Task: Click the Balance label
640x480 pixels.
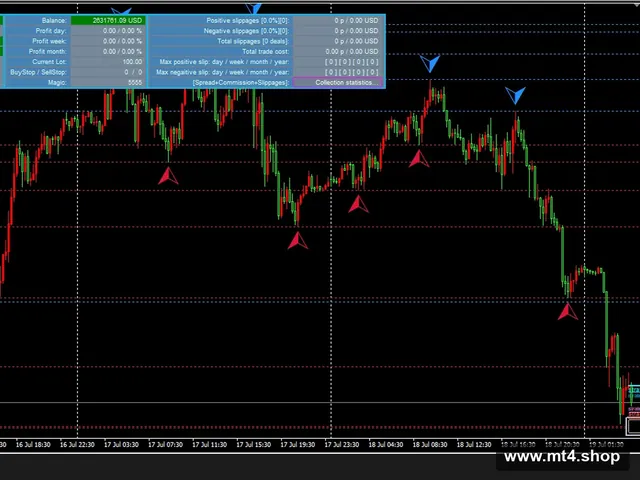Action: [x=53, y=20]
